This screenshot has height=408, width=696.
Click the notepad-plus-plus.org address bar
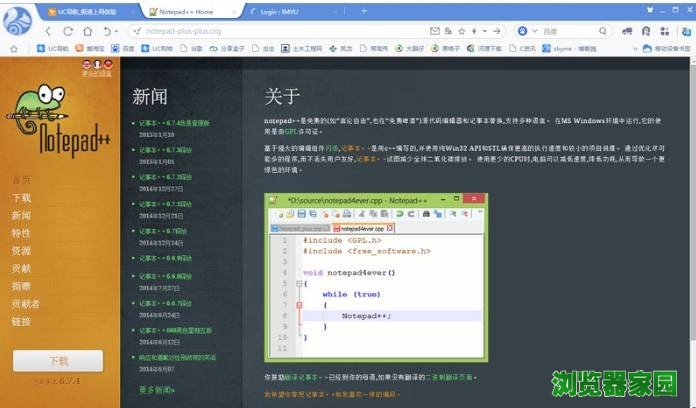point(300,31)
